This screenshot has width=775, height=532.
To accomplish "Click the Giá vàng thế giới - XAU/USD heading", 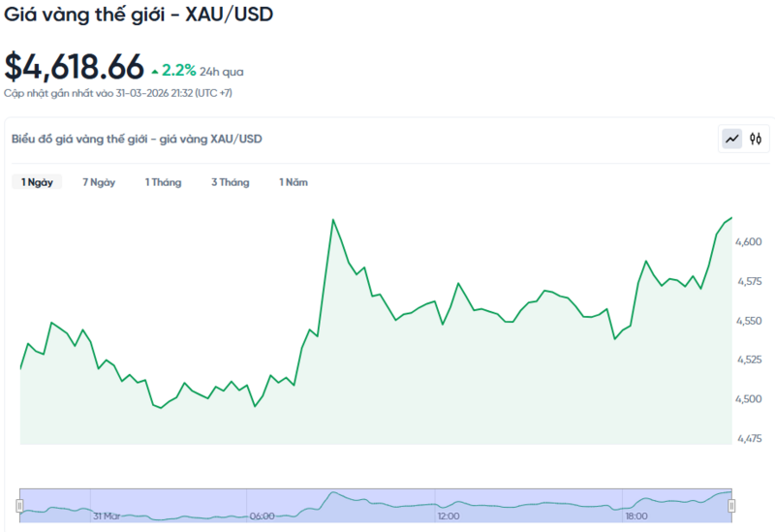I will point(137,17).
